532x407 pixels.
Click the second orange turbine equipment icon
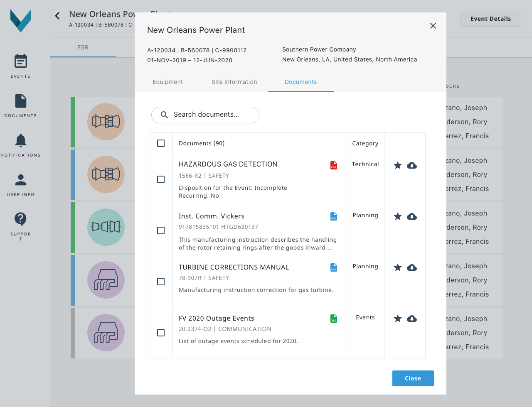pos(106,174)
